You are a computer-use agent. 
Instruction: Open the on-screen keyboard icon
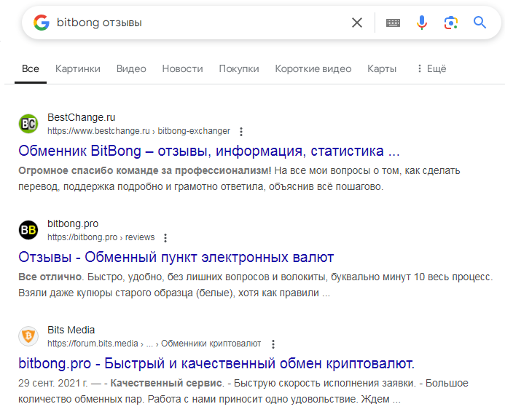(x=393, y=23)
